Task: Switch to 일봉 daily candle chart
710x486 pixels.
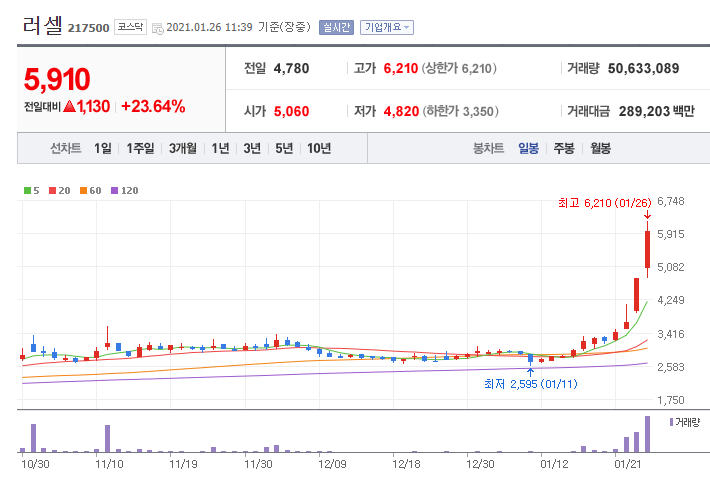Action: (528, 148)
